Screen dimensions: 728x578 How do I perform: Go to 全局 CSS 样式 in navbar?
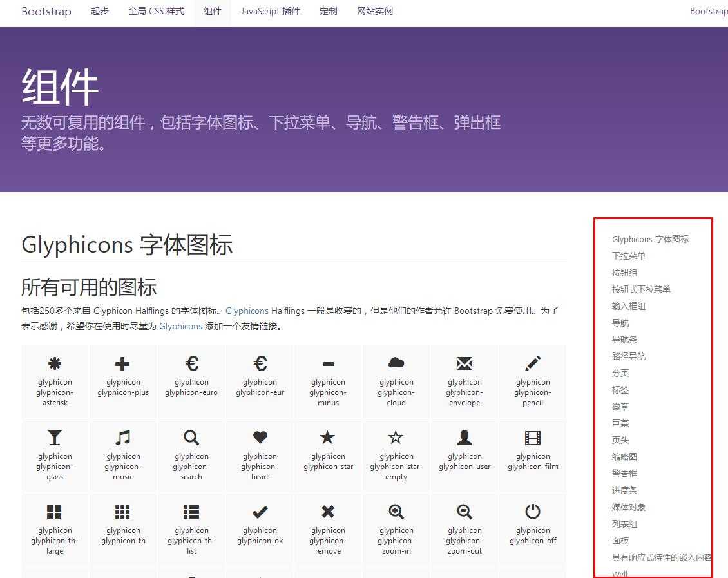156,11
